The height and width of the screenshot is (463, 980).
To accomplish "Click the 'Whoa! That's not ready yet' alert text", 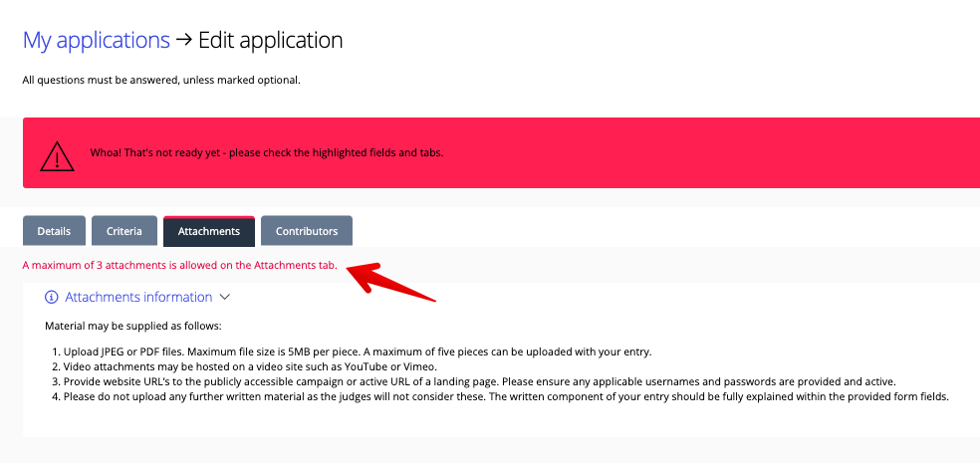I will [x=267, y=152].
